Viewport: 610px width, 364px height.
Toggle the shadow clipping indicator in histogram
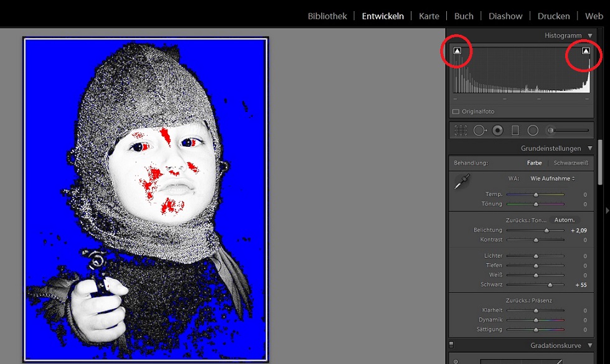(x=457, y=51)
